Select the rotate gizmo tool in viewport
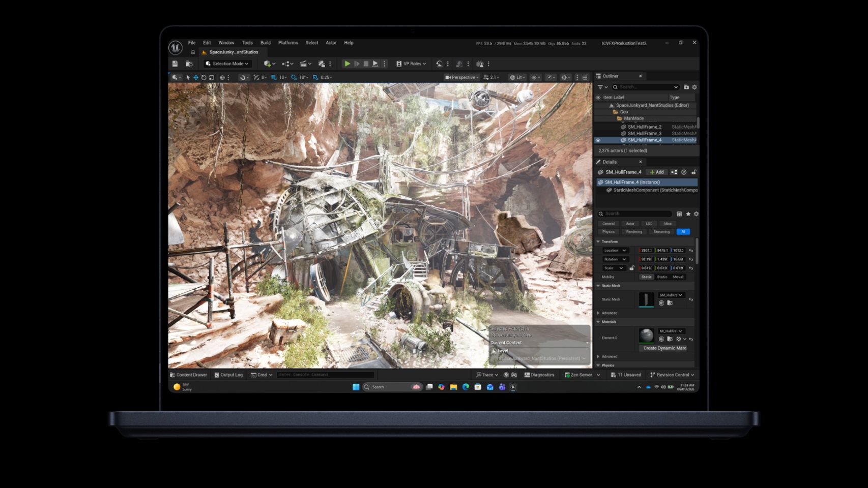The width and height of the screenshot is (868, 488). point(204,77)
